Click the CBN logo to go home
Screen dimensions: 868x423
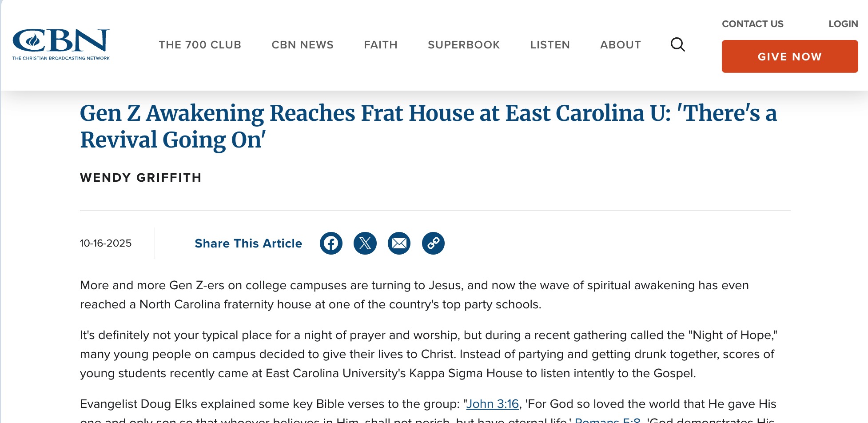click(x=61, y=44)
